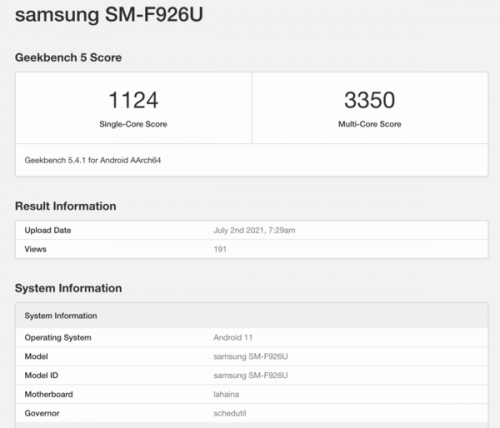Select the 1124 single-core score number

[x=133, y=100]
